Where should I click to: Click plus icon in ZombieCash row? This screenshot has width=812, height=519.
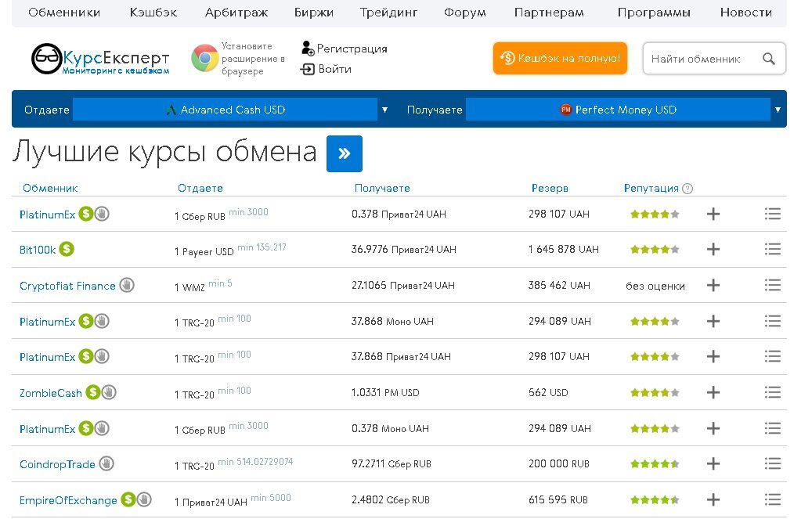pyautogui.click(x=713, y=392)
